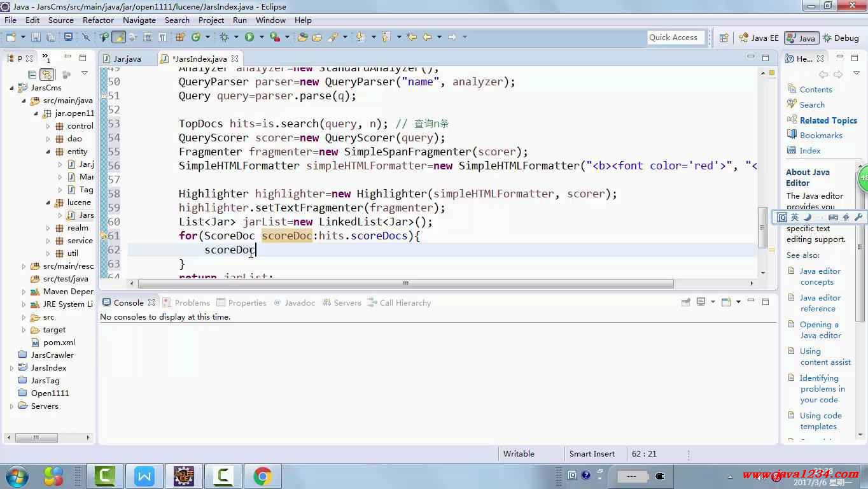Maximize the Console view panel
This screenshot has height=489, width=868.
pyautogui.click(x=766, y=302)
